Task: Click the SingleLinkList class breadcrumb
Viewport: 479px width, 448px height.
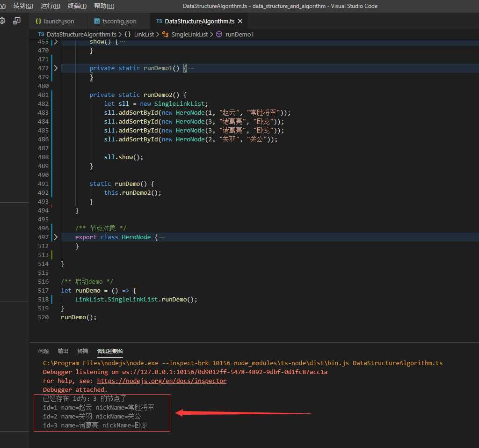Action: (x=189, y=34)
